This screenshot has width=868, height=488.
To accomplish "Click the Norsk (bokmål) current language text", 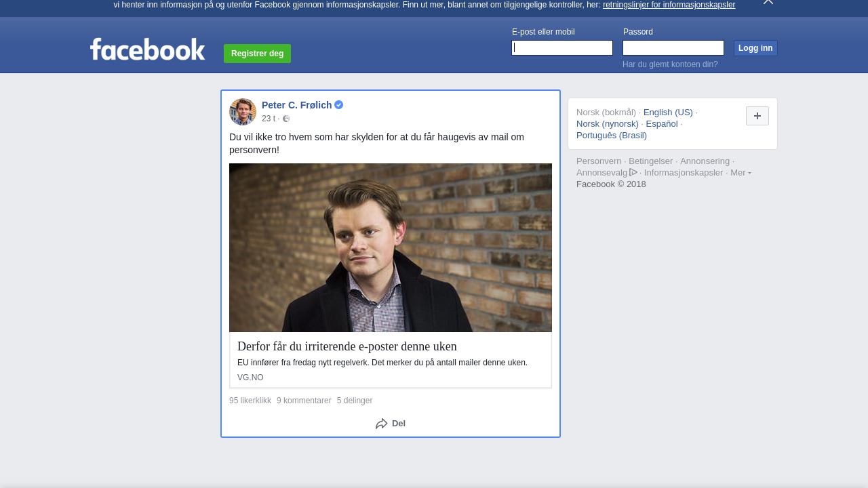I will [x=606, y=113].
